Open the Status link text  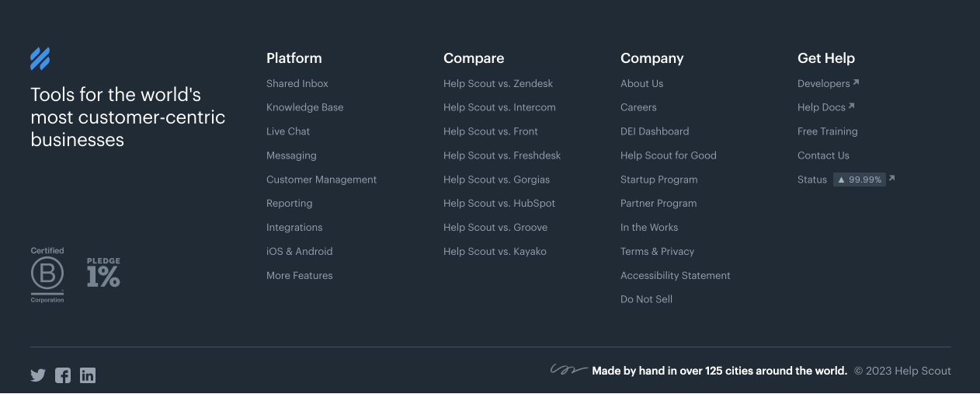(812, 180)
